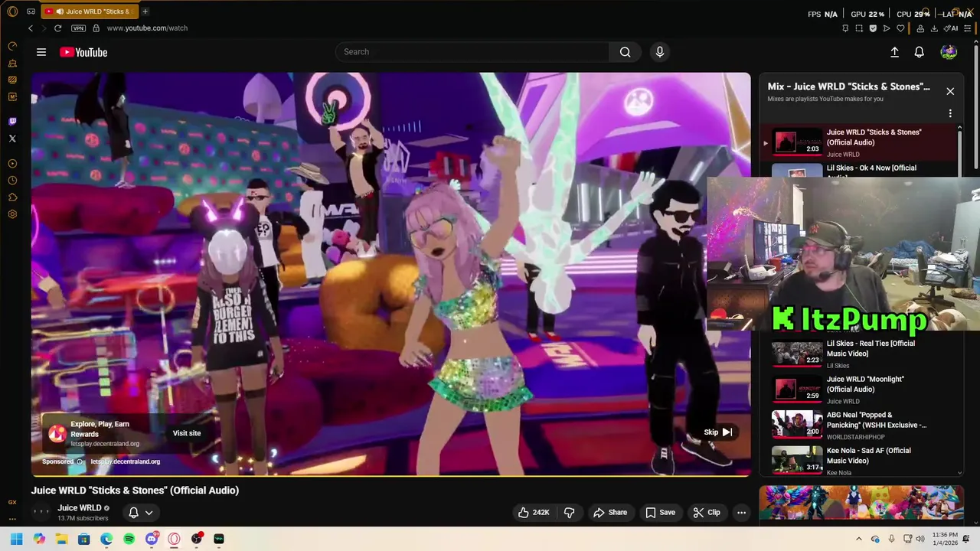Open Discord from taskbar
The image size is (980, 551).
pyautogui.click(x=152, y=539)
